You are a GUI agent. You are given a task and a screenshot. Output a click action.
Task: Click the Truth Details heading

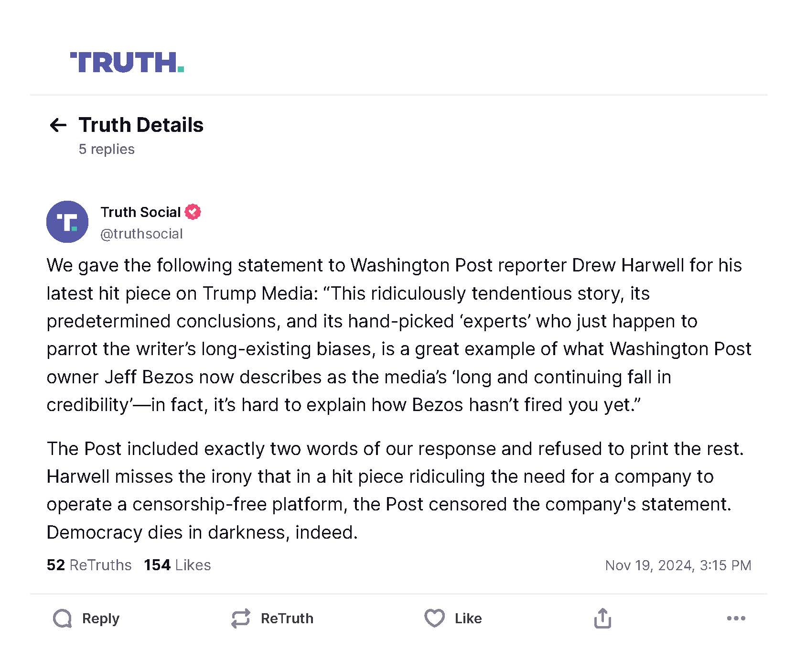[x=141, y=125]
